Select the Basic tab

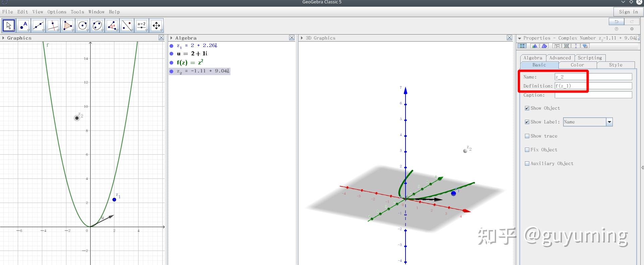[x=539, y=65]
